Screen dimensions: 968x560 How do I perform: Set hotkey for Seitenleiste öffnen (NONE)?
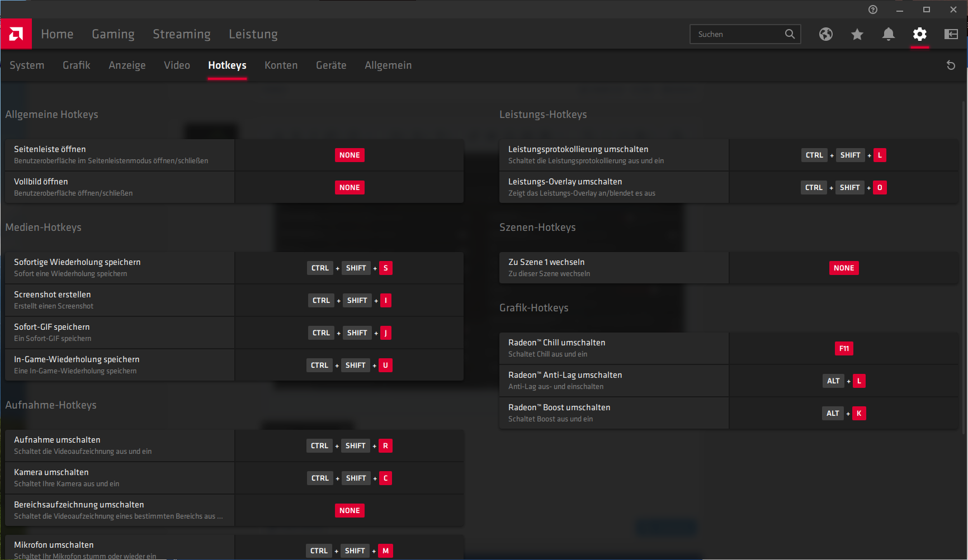click(350, 155)
